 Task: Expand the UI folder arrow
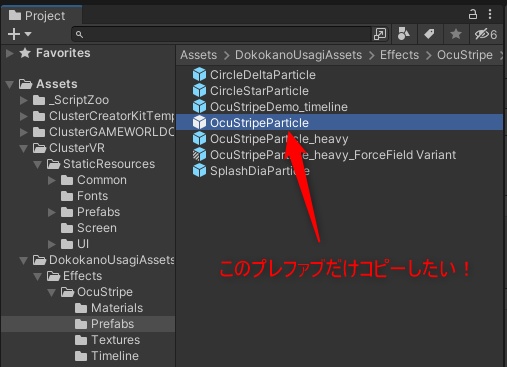[51, 244]
